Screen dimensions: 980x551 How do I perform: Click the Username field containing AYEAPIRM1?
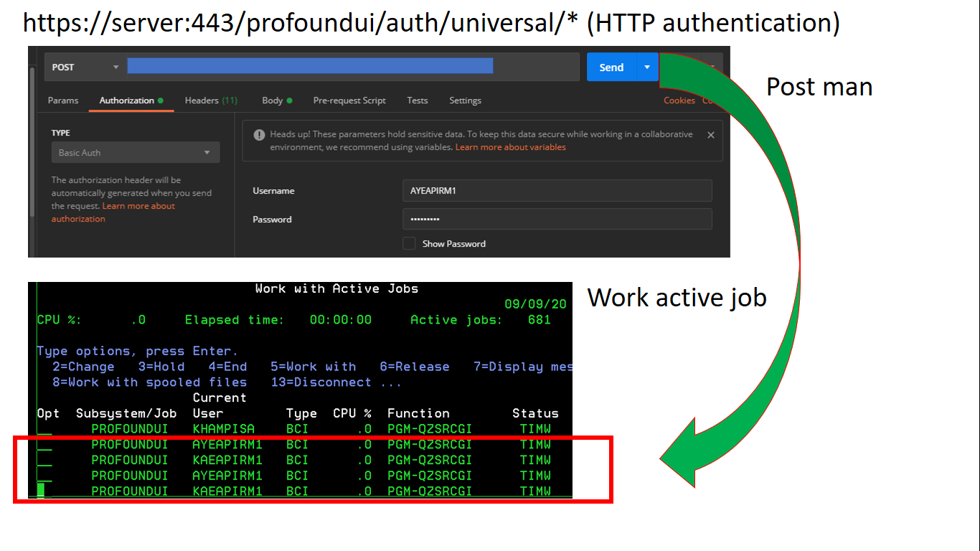click(x=557, y=191)
